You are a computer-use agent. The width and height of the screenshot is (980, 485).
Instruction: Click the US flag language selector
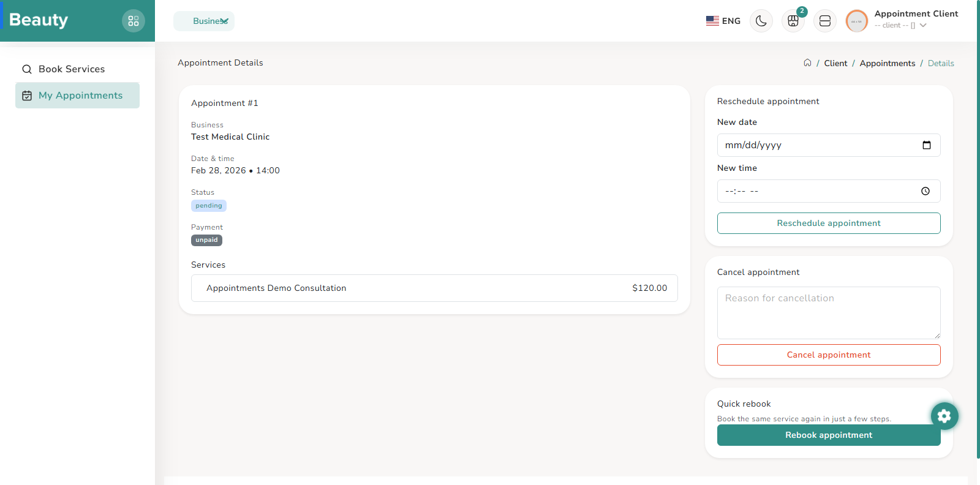tap(712, 20)
